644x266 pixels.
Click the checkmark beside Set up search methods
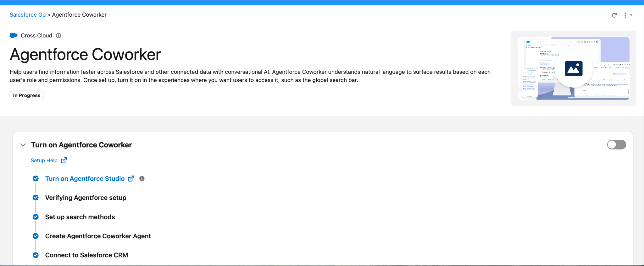click(x=36, y=217)
